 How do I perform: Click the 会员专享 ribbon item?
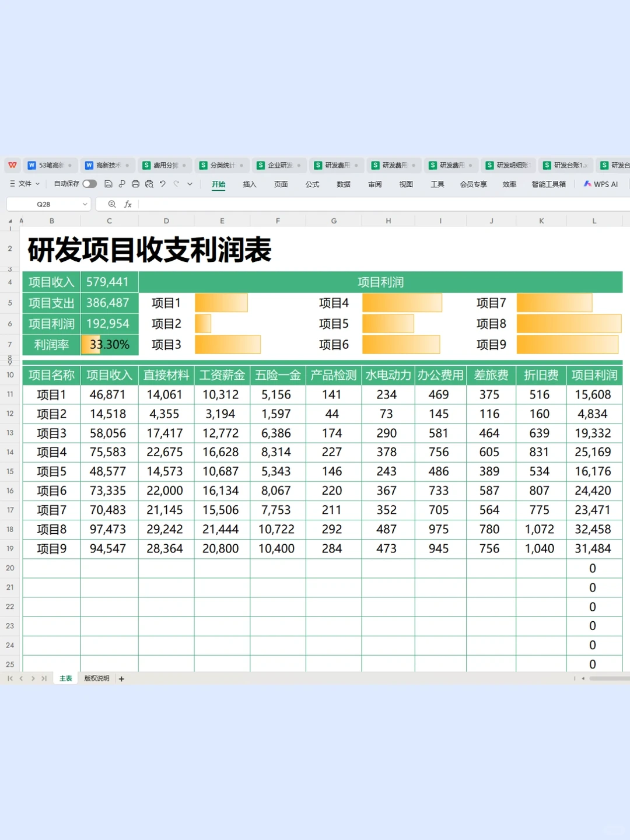coord(473,184)
